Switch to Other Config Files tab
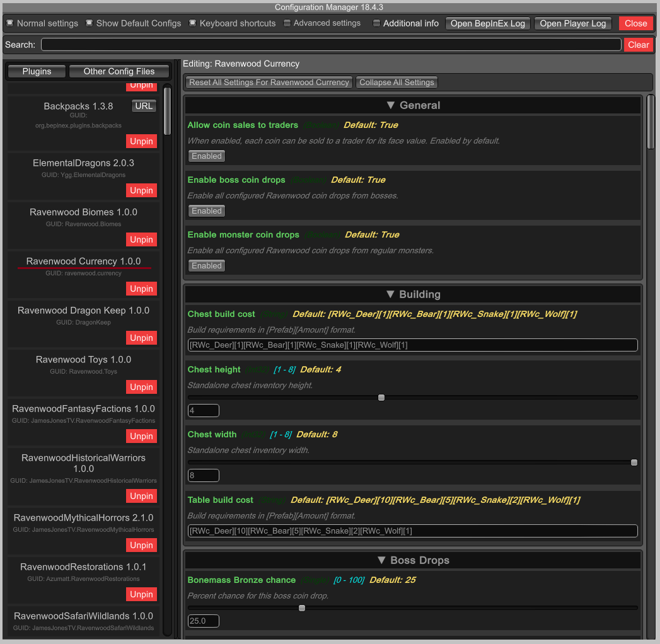This screenshot has width=660, height=644. tap(119, 71)
